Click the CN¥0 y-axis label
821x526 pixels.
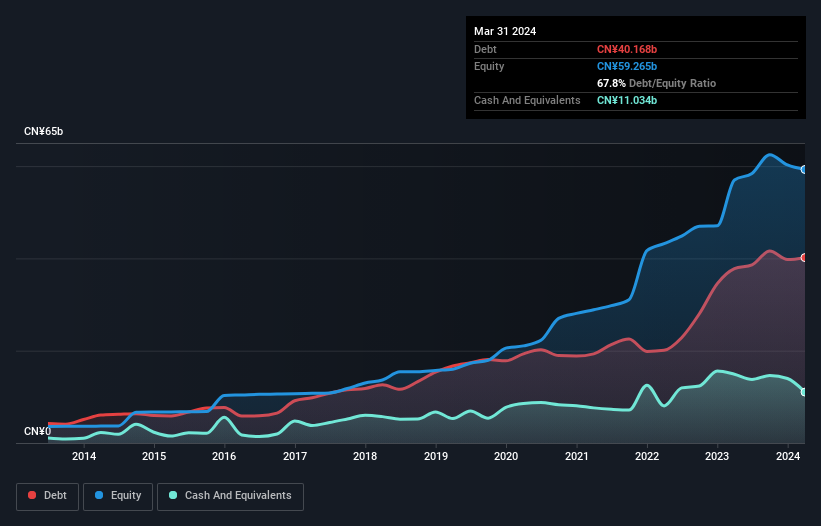(38, 431)
